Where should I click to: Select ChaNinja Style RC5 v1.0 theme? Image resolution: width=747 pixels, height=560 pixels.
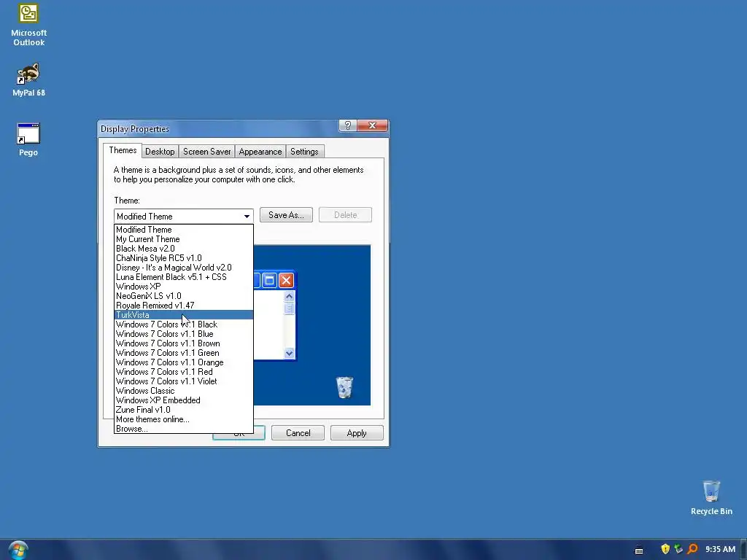pyautogui.click(x=183, y=258)
